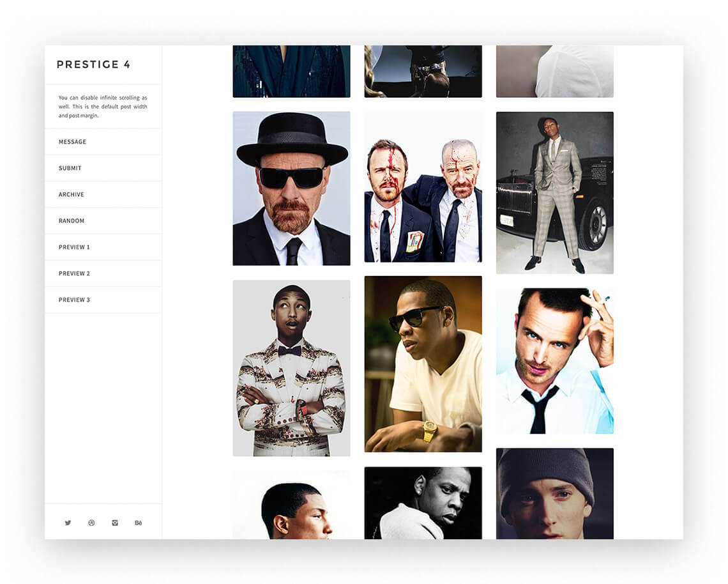Open photo of man holding cigarette with loose tie

click(555, 361)
